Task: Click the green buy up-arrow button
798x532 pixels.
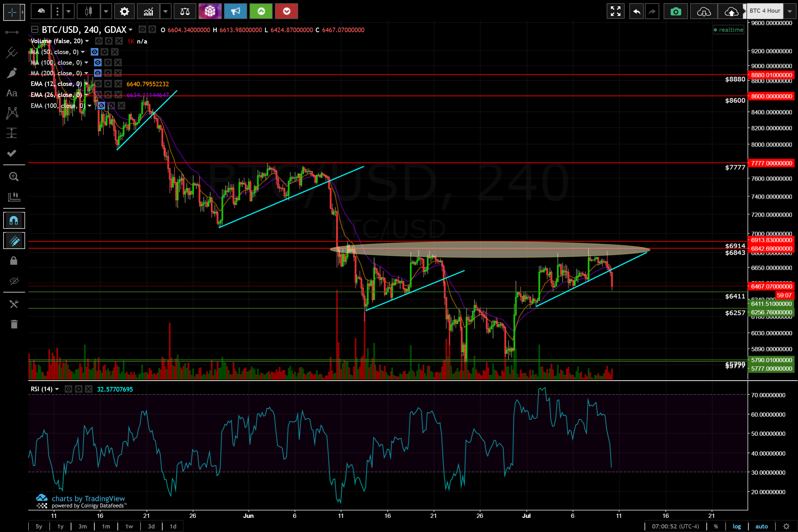Action: point(261,12)
